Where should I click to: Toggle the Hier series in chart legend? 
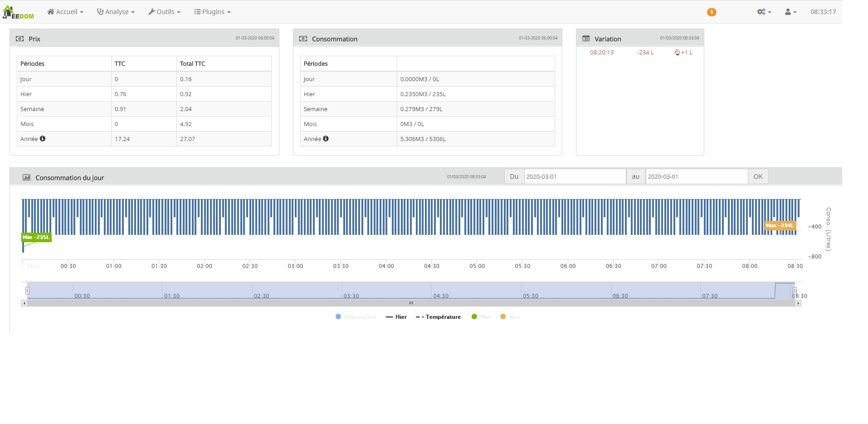396,317
